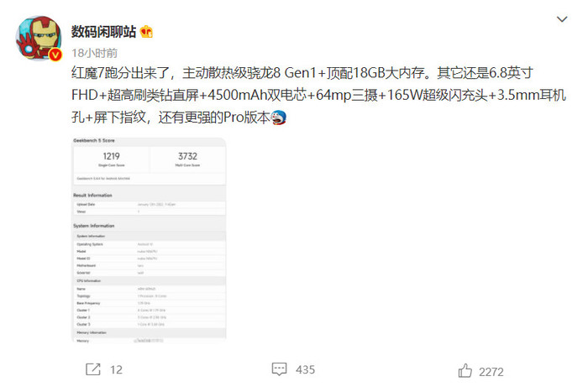Viewport: 588px width, 387px height.
Task: Expand the post options chevron
Action: [x=562, y=19]
